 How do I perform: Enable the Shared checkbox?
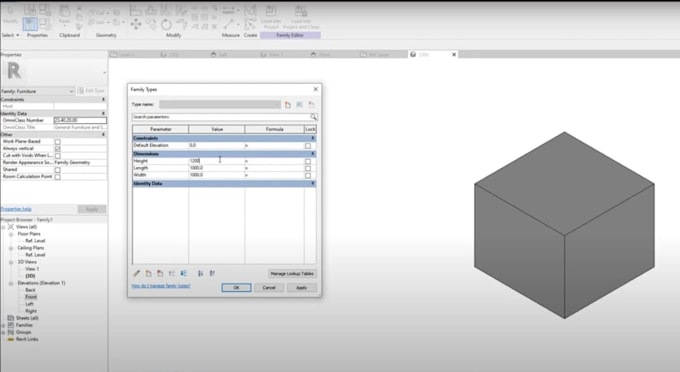(x=58, y=170)
